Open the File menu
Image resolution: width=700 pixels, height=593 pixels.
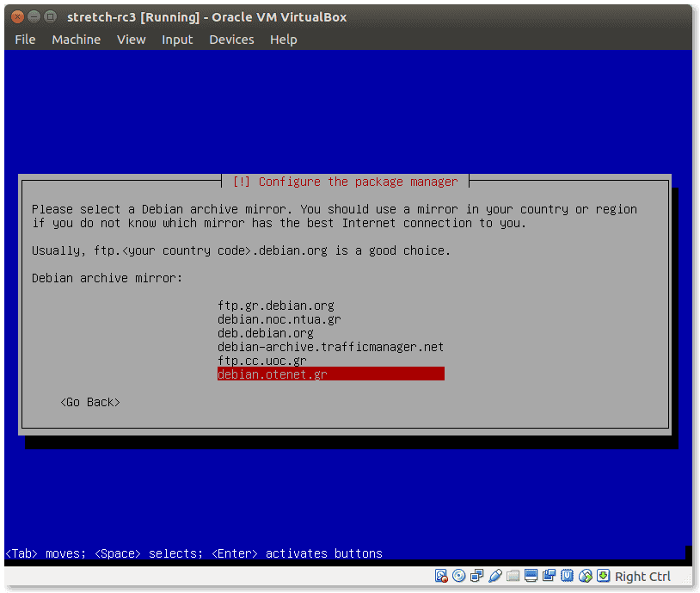point(25,40)
